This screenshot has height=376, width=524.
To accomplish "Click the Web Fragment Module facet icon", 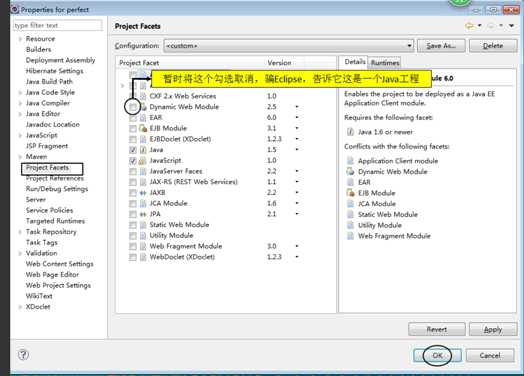I will (x=143, y=246).
